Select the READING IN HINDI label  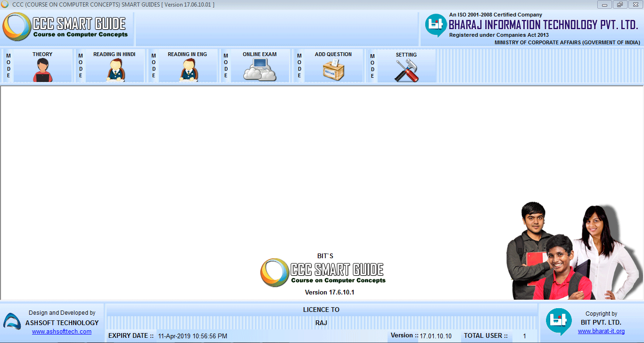point(114,54)
